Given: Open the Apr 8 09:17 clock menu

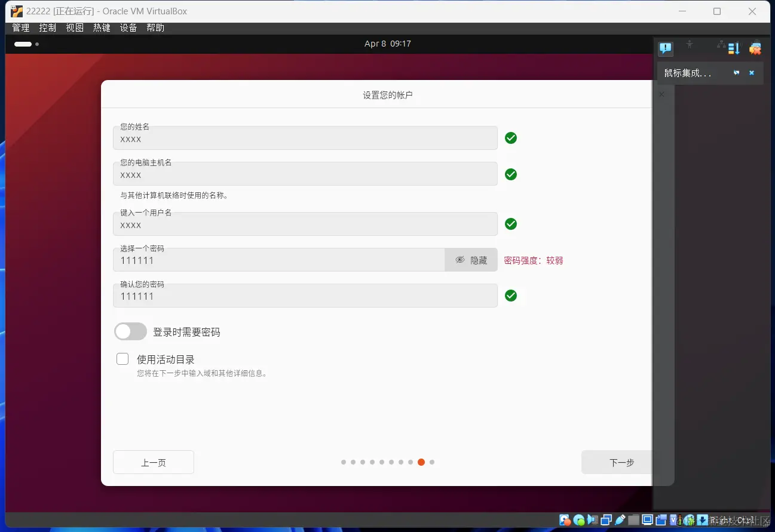Looking at the screenshot, I should point(388,44).
